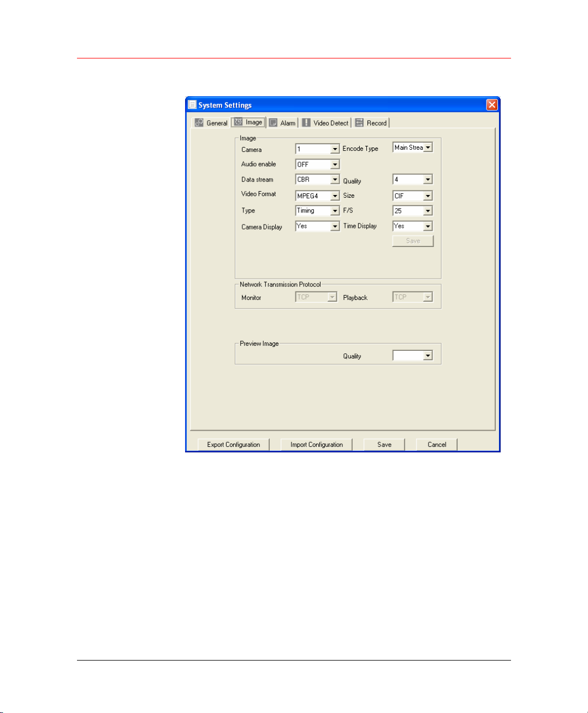This screenshot has height=713, width=588.
Task: Open the Camera Display dropdown
Action: click(335, 226)
